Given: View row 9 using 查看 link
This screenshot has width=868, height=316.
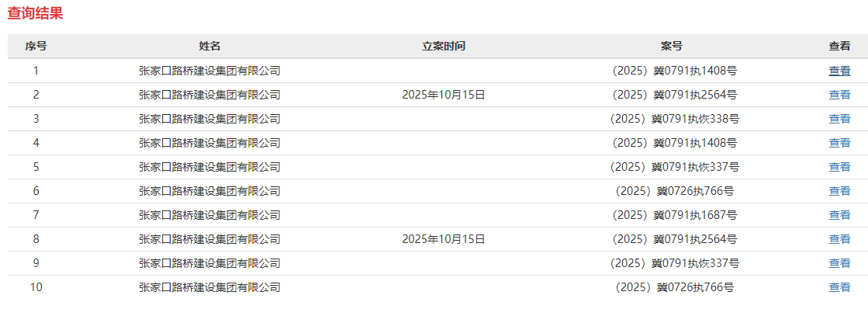Looking at the screenshot, I should coord(839,263).
